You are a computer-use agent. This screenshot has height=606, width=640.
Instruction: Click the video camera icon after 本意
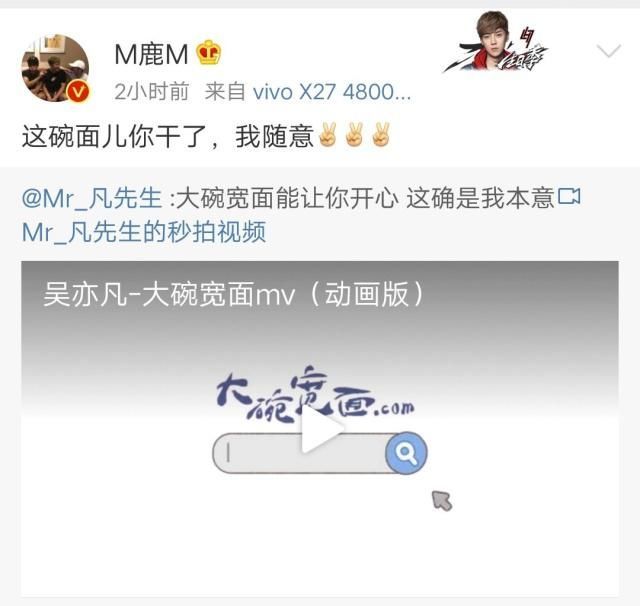(569, 196)
